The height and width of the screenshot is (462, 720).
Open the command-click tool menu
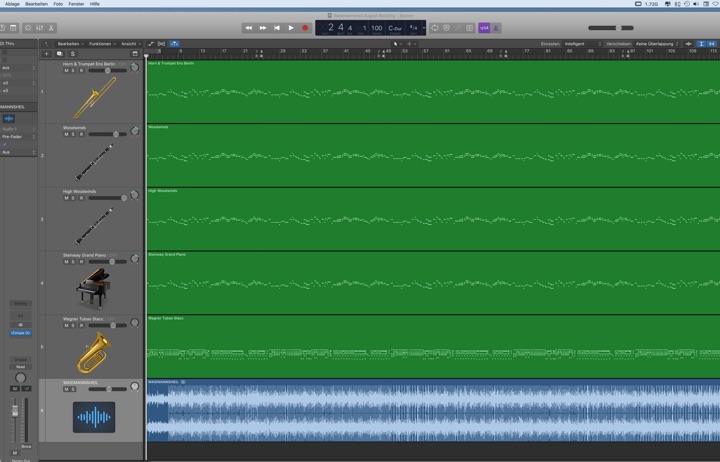point(411,44)
